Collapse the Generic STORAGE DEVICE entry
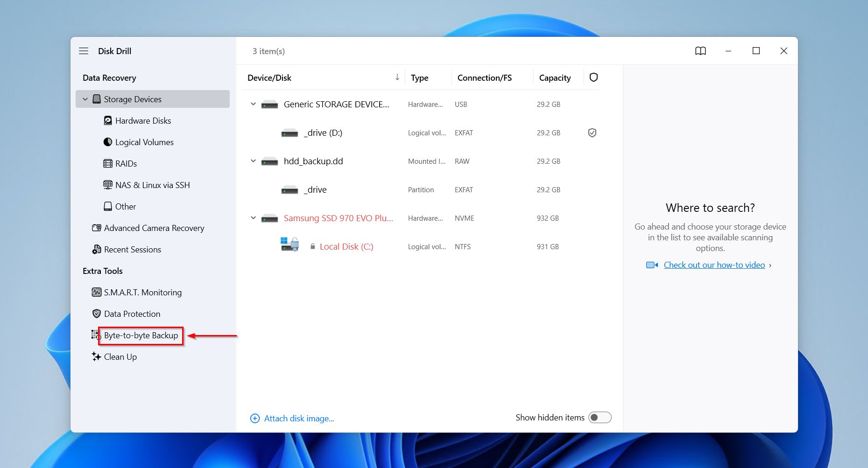Viewport: 868px width, 468px height. (x=253, y=104)
